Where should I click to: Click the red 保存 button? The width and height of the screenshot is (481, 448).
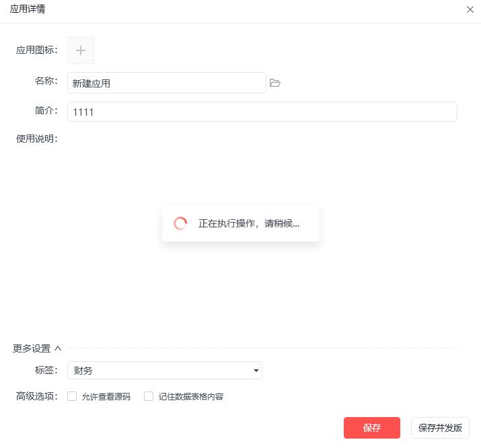(372, 428)
